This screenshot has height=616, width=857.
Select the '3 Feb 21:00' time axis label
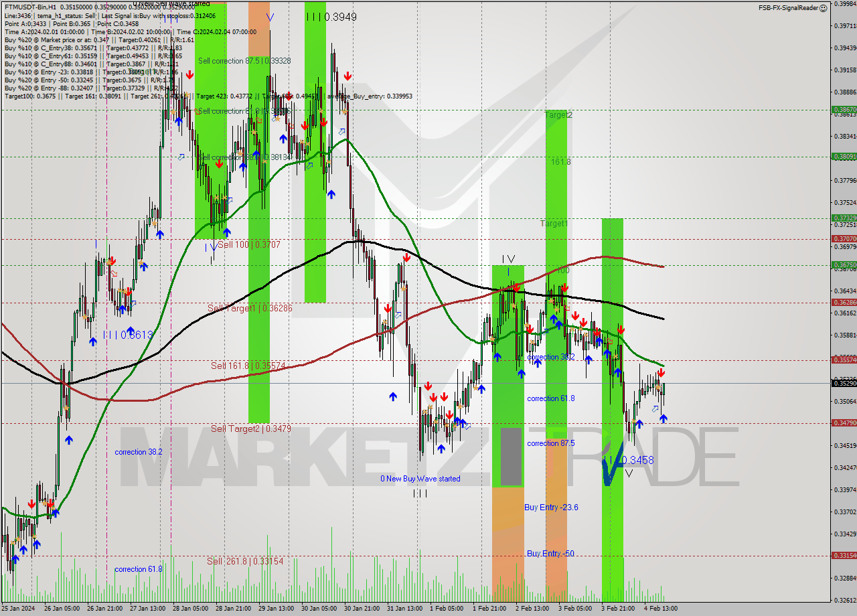pos(618,609)
